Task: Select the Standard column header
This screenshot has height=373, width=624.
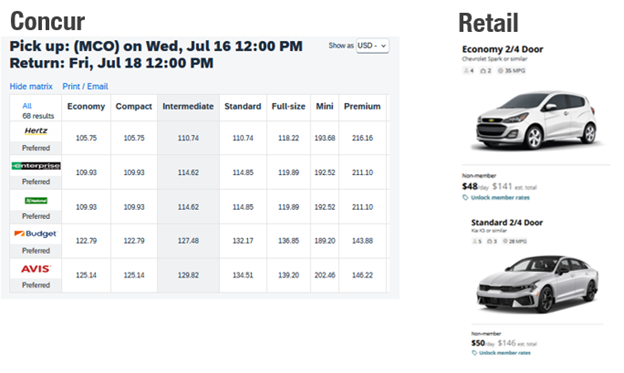Action: pos(243,106)
